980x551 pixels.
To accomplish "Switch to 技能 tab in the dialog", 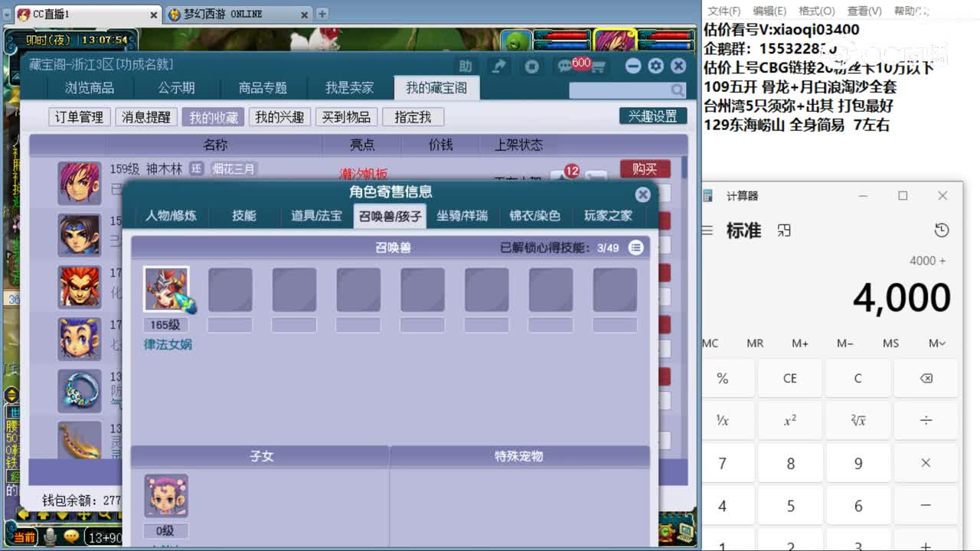I will (x=244, y=216).
